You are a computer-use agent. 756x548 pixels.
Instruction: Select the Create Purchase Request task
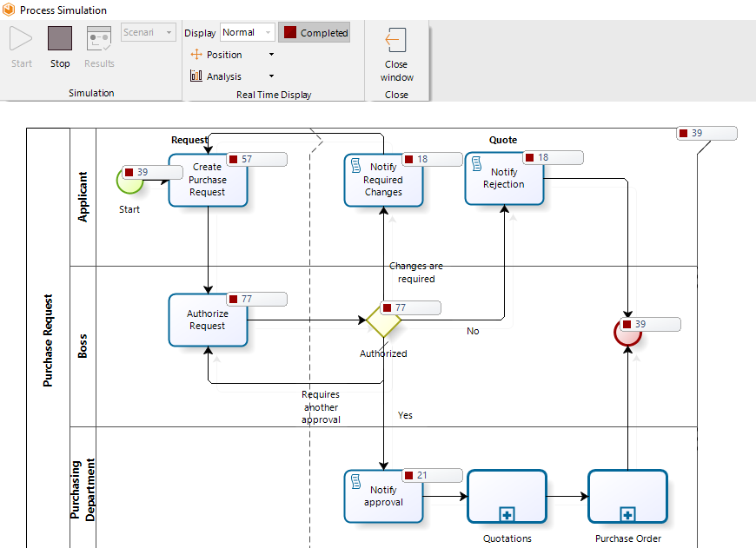click(x=208, y=180)
